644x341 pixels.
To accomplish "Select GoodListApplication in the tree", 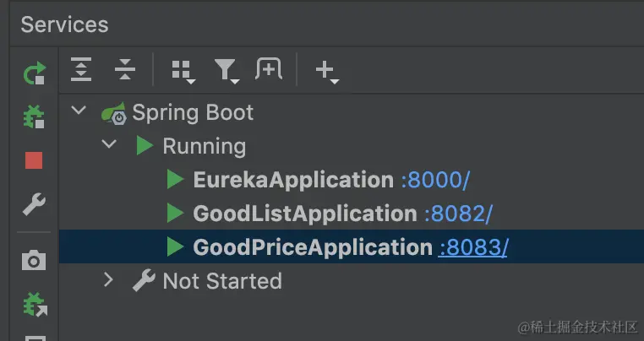I will click(x=305, y=214).
